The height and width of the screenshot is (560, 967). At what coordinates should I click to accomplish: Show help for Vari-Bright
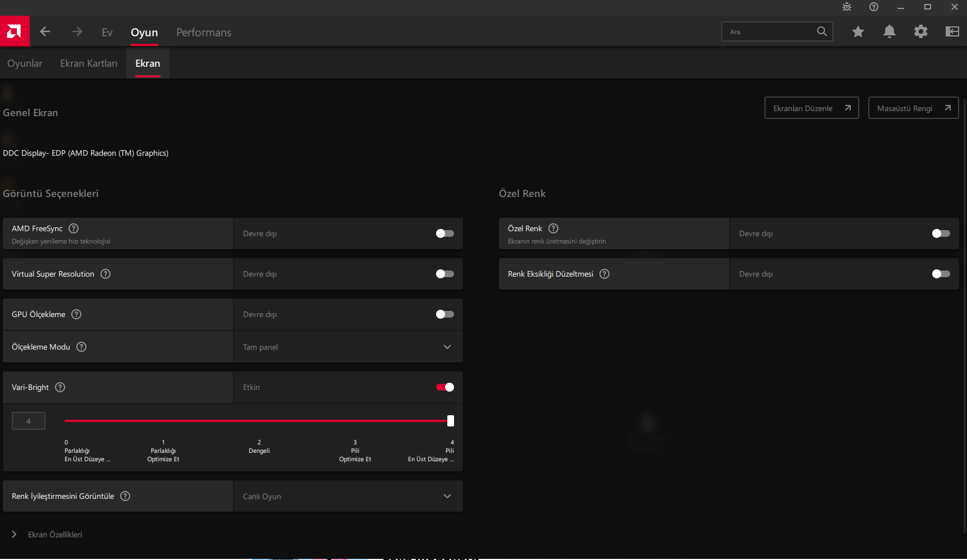tap(60, 387)
